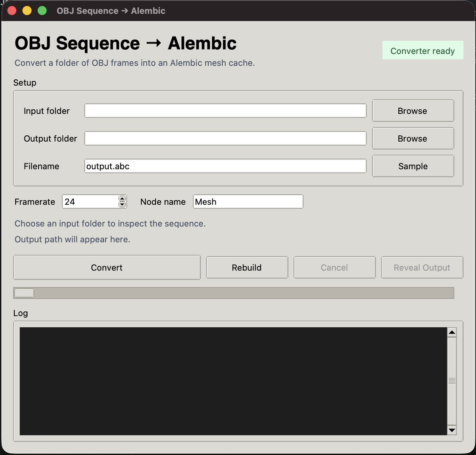The image size is (476, 455).
Task: Click the Rebuild button
Action: click(x=247, y=268)
